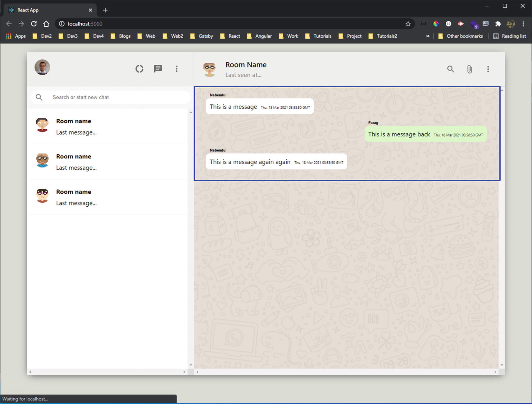Focus the 'Search or start new chat' field

(x=118, y=97)
